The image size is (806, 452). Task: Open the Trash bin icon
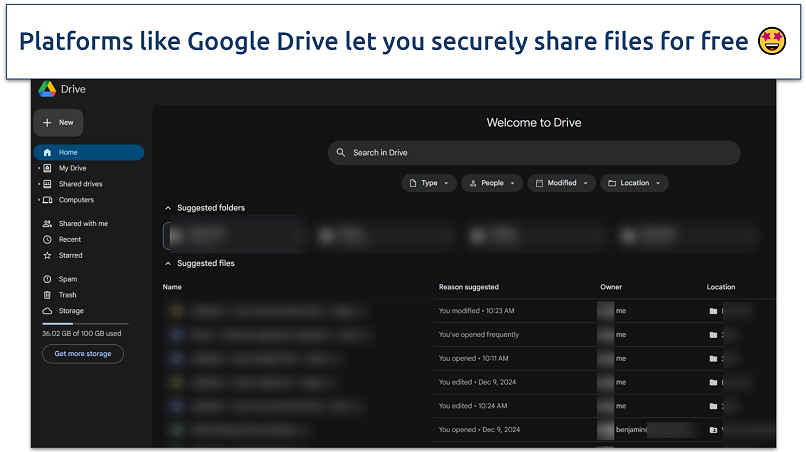tap(47, 296)
